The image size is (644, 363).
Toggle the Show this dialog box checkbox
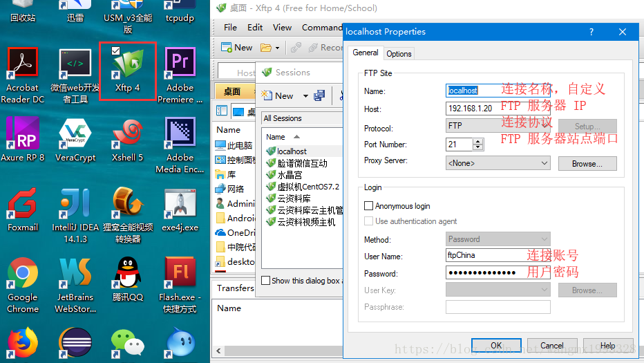tap(266, 280)
